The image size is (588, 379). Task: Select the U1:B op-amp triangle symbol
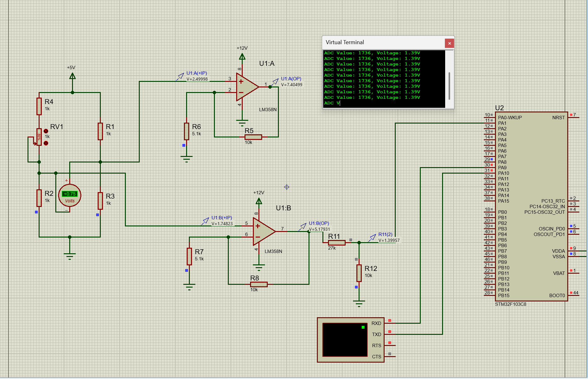pyautogui.click(x=264, y=232)
